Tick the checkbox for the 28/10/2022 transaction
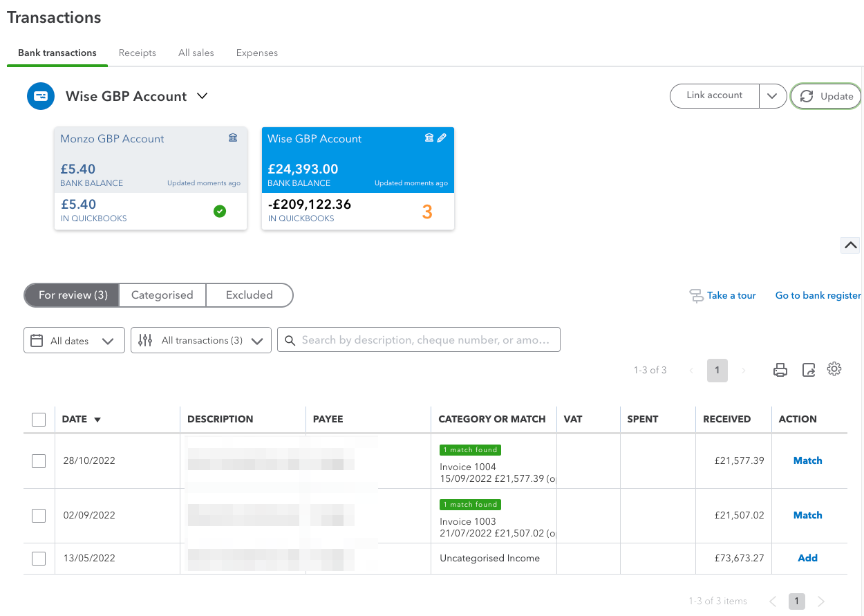Viewport: 864px width, 616px height. point(39,460)
